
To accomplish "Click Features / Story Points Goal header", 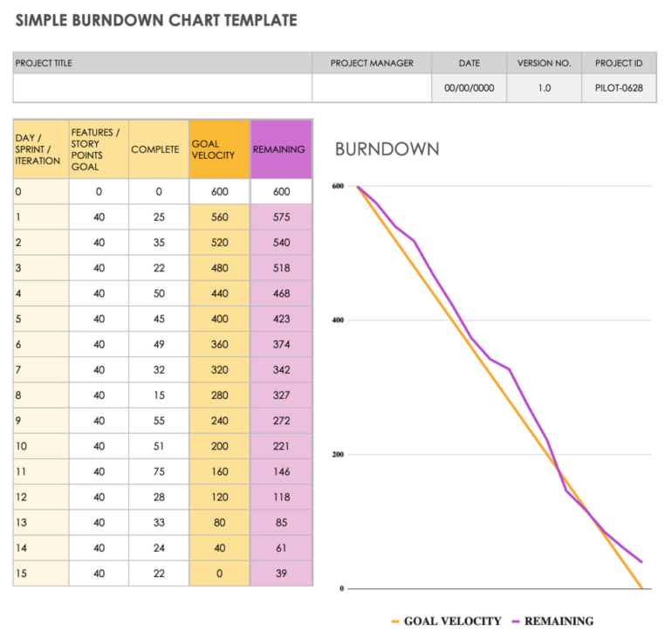I will click(99, 149).
